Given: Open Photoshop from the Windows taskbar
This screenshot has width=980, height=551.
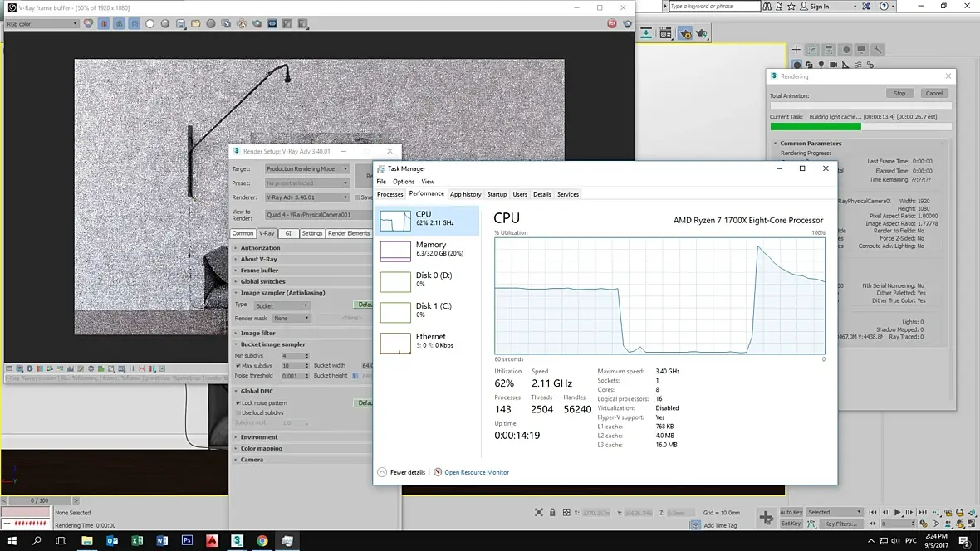Looking at the screenshot, I should 187,540.
